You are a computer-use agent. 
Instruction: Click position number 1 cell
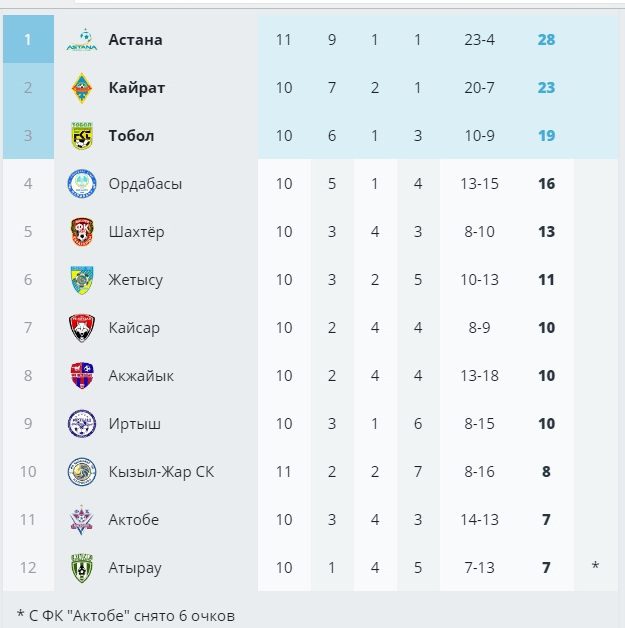[28, 40]
